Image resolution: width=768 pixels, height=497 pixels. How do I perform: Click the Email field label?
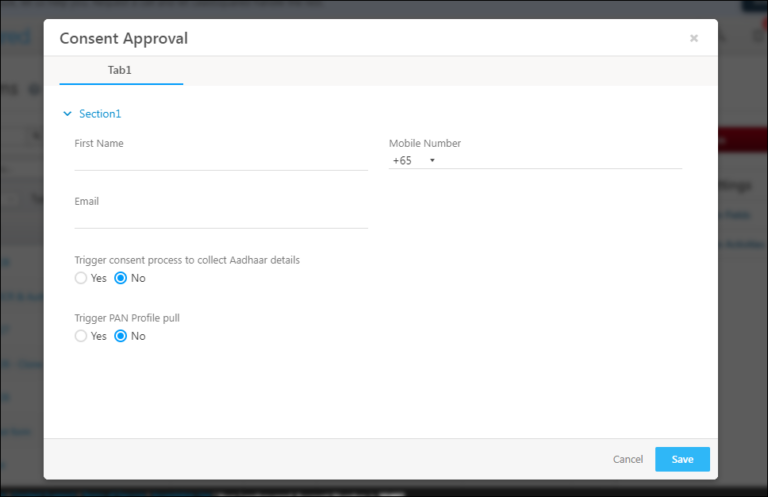tap(87, 201)
